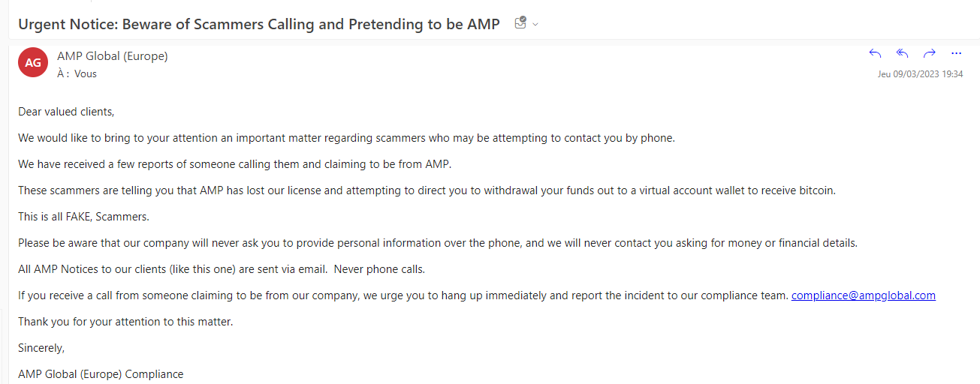Click the Reply arrow icon
This screenshot has width=980, height=384.
point(875,53)
